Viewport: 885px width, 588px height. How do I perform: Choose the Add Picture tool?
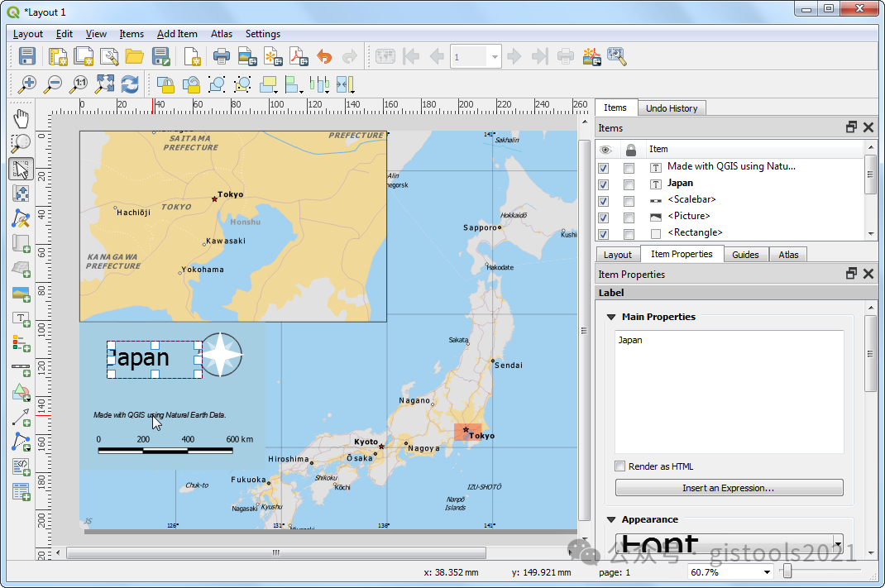pyautogui.click(x=21, y=293)
